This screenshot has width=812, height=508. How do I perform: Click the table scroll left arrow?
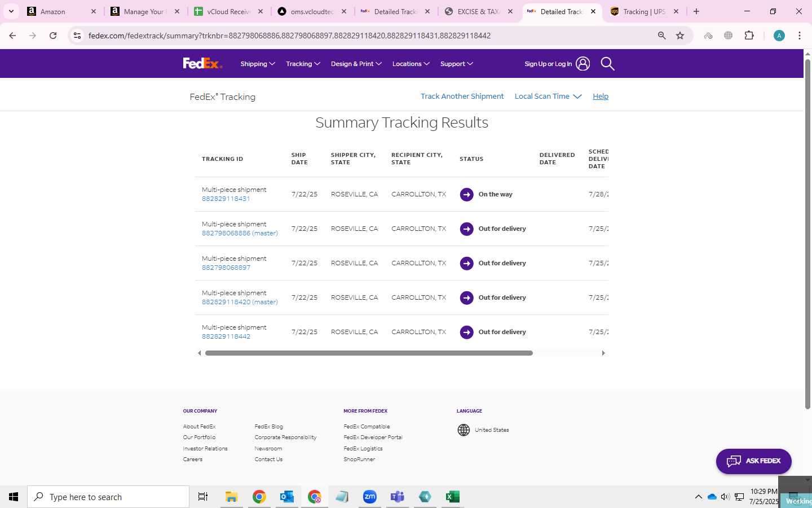[199, 353]
